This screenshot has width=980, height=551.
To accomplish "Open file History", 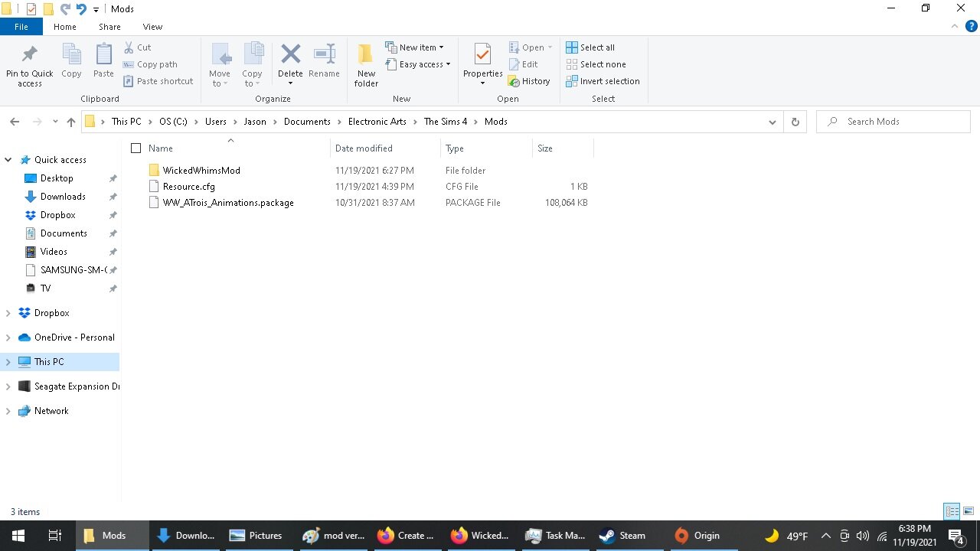I will pos(529,81).
